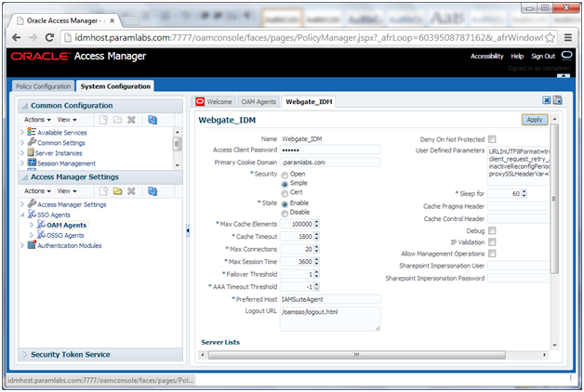Enable the Debug checkbox
The height and width of the screenshot is (392, 584).
coord(492,230)
